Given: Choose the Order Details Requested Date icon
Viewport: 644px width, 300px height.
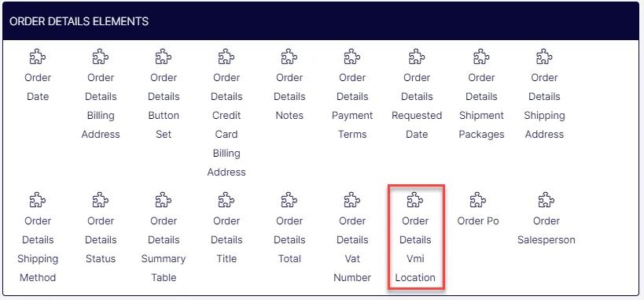Looking at the screenshot, I should (x=417, y=57).
